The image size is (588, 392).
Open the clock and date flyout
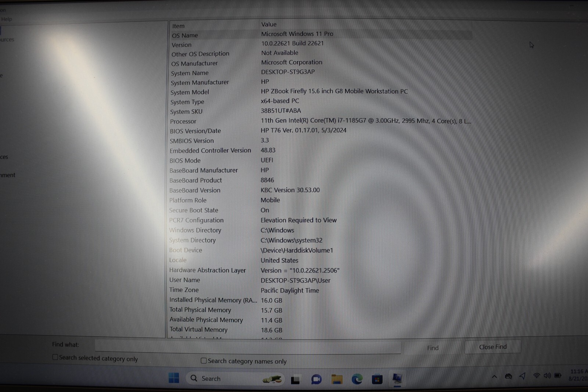click(x=578, y=375)
